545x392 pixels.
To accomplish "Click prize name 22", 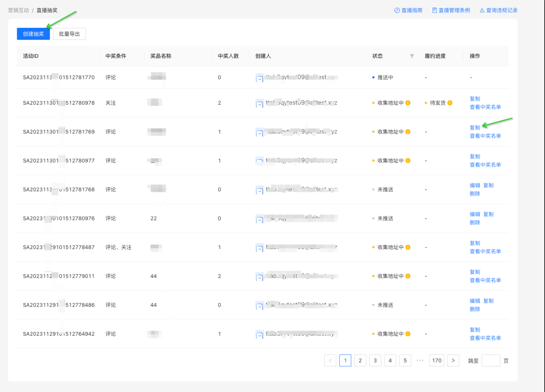I will (x=154, y=218).
